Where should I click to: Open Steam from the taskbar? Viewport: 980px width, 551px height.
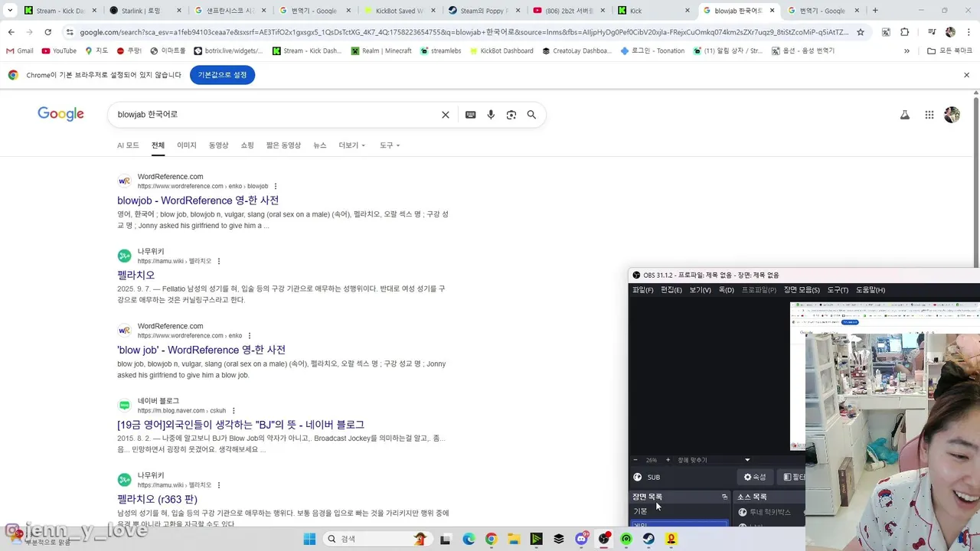(x=648, y=539)
